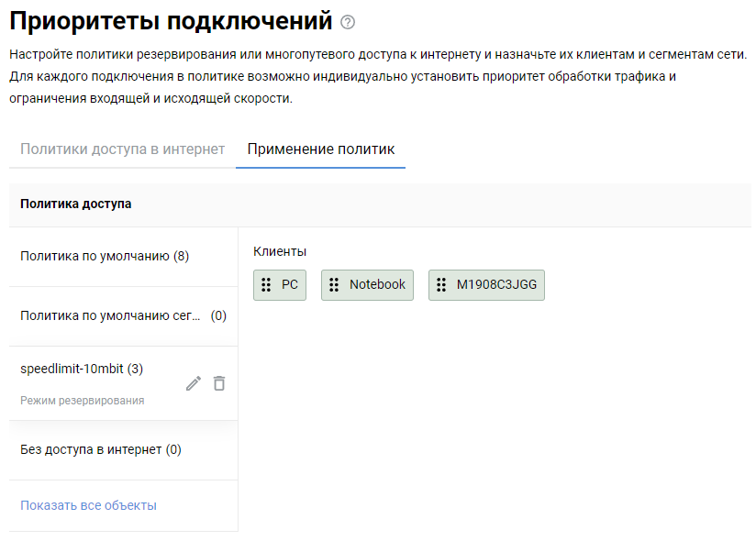Choose the Без доступа в интернет policy
Screen dimensions: 756x541
click(x=101, y=449)
